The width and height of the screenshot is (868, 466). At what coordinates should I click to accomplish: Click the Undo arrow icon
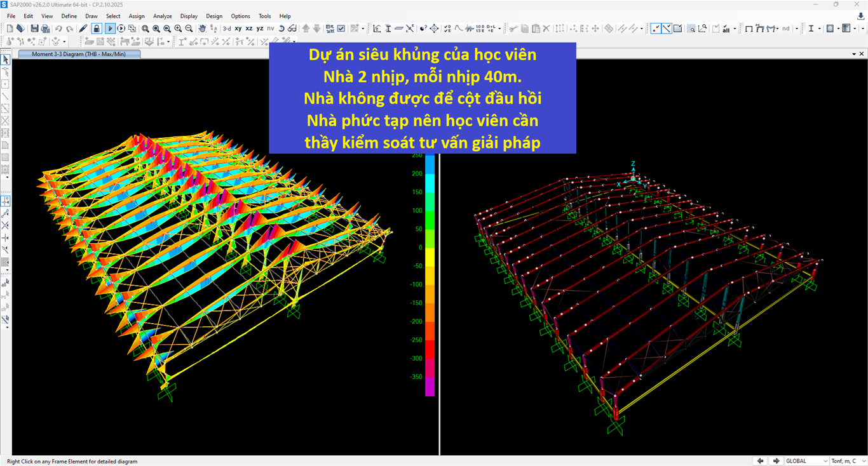pos(58,29)
